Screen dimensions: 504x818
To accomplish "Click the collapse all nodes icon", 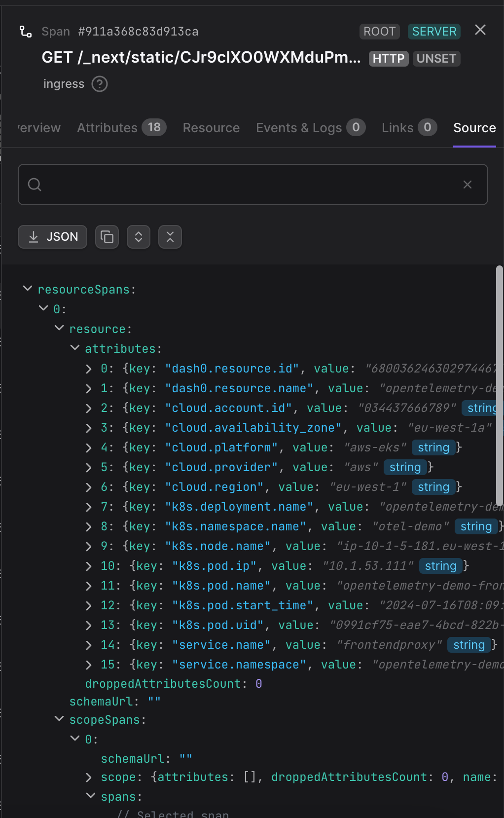I will [x=170, y=237].
